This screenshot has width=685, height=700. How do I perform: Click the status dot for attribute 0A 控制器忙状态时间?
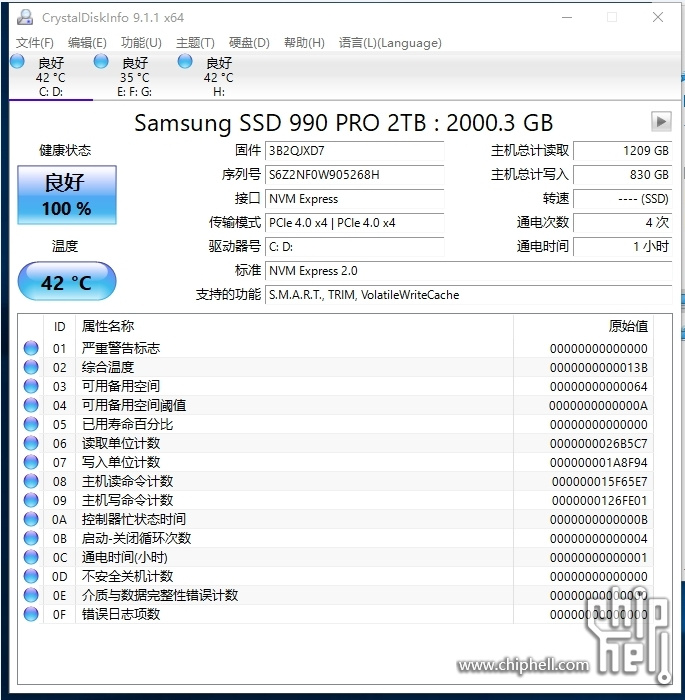[31, 519]
